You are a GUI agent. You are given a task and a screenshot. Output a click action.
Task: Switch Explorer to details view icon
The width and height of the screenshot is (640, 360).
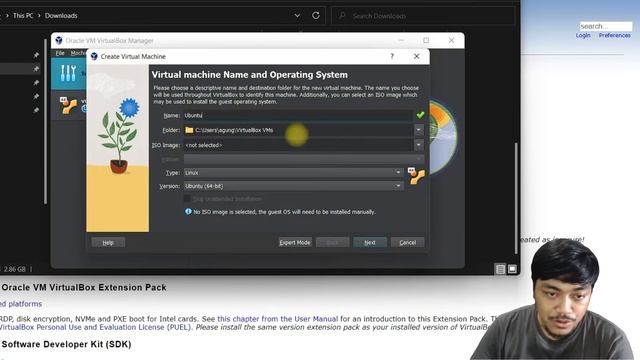[500, 269]
